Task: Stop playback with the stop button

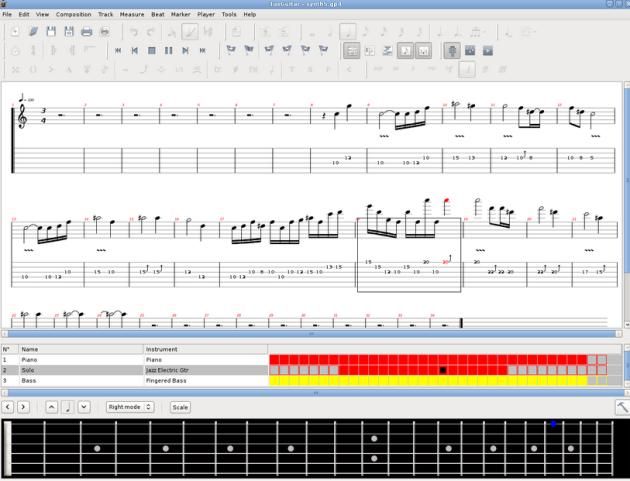Action: click(152, 50)
